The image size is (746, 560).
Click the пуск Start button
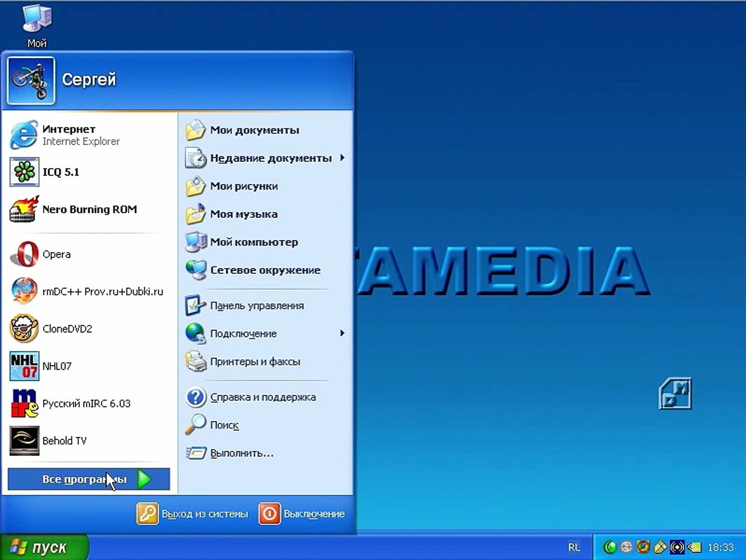[x=44, y=547]
